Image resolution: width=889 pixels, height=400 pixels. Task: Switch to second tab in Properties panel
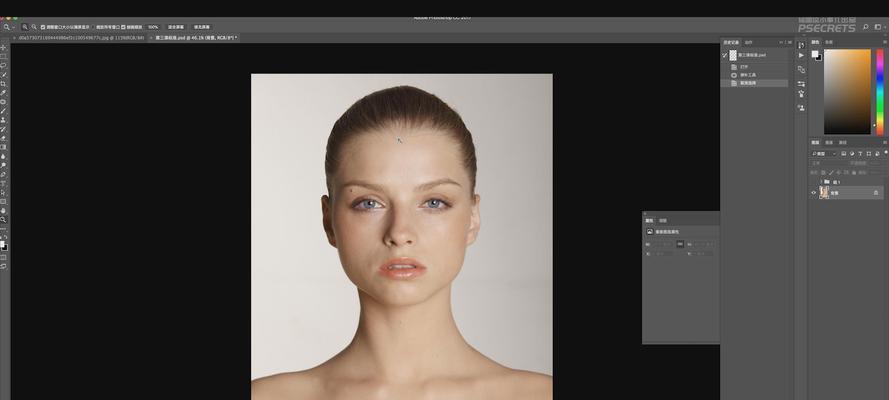click(663, 220)
